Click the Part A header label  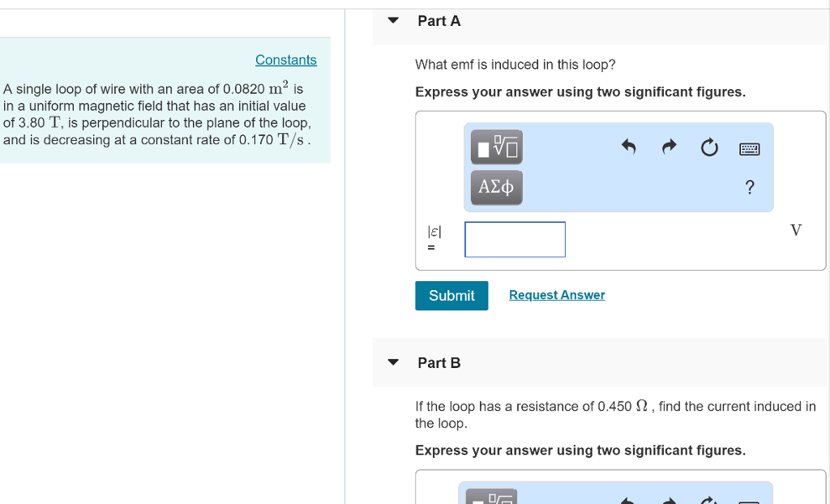[x=439, y=20]
